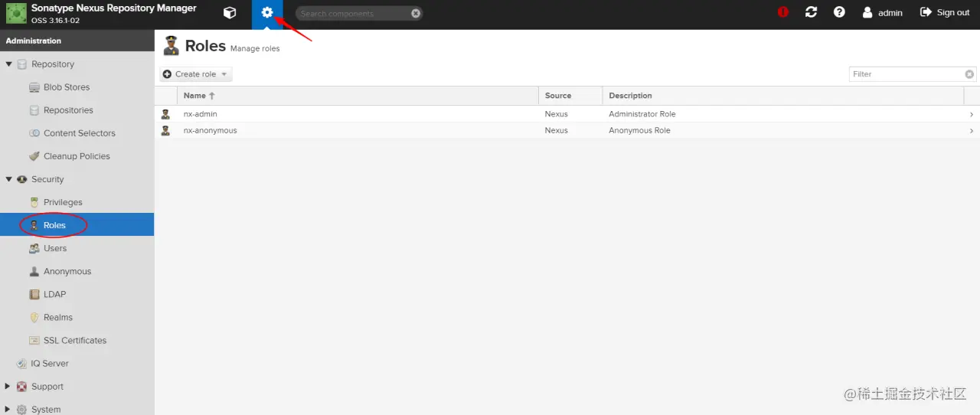Click the nx-admin row arrow
The image size is (980, 415).
click(x=972, y=114)
